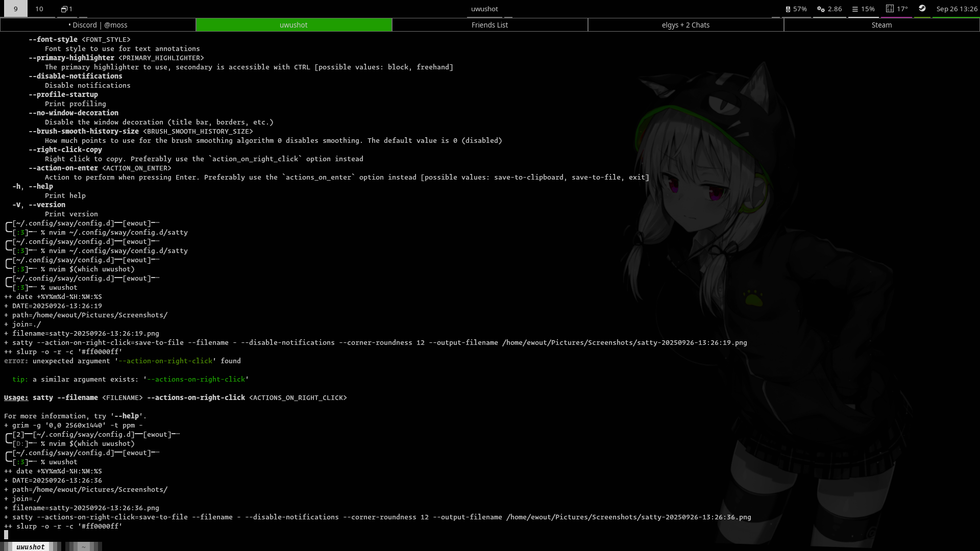Click the 57% volume reading

[800, 9]
